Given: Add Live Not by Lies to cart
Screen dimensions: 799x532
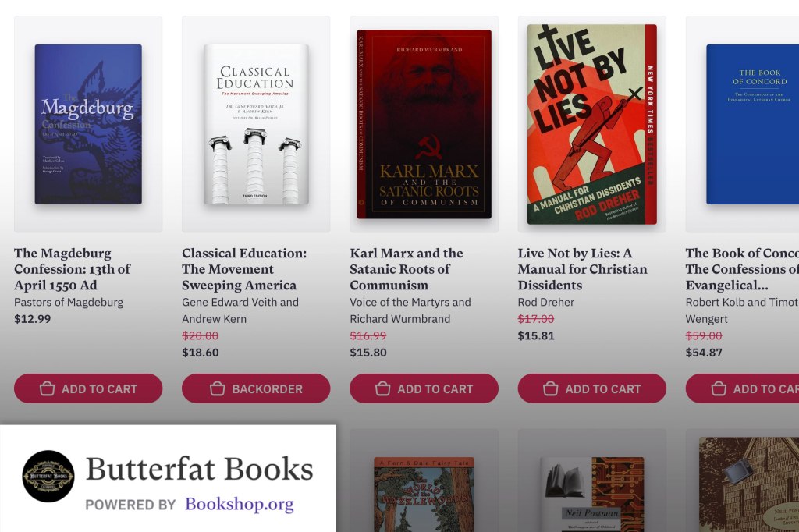Looking at the screenshot, I should (x=591, y=388).
